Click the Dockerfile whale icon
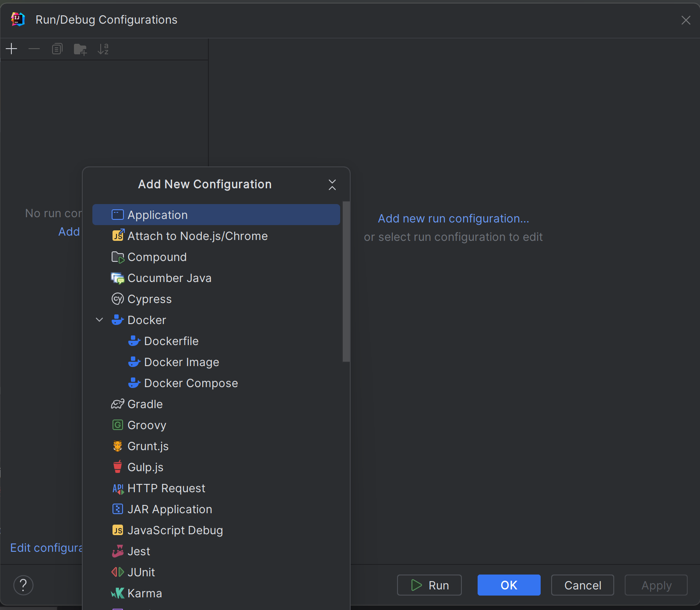Image resolution: width=700 pixels, height=610 pixels. point(134,341)
